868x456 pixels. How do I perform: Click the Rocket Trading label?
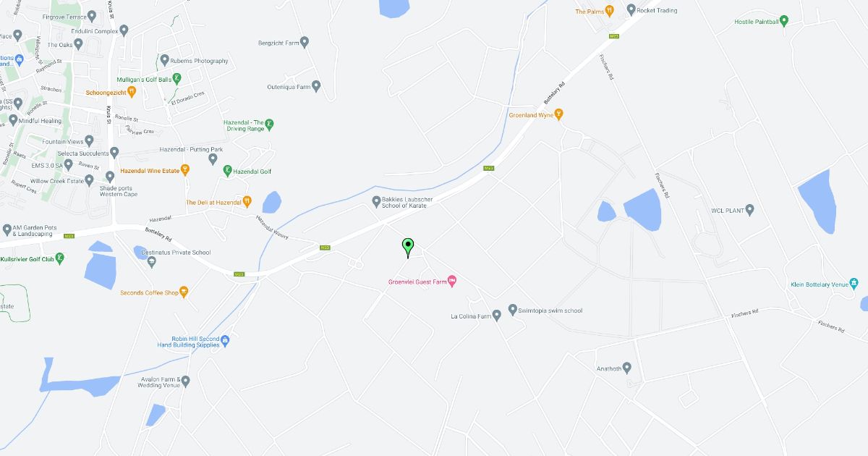pyautogui.click(x=657, y=11)
